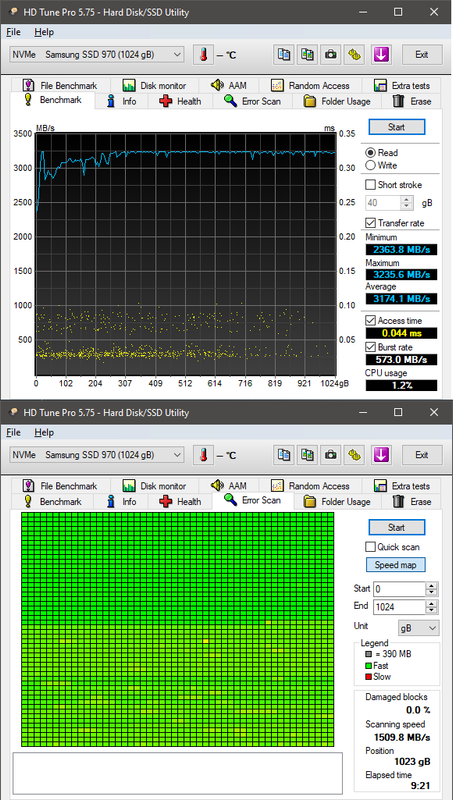
Task: Switch to Error Scan tab in the top window
Action: (x=252, y=102)
